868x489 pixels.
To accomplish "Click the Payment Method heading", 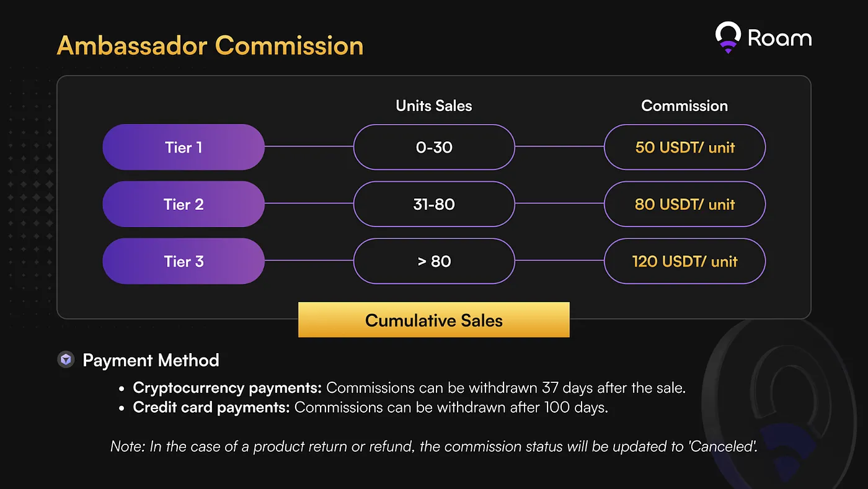I will (151, 361).
